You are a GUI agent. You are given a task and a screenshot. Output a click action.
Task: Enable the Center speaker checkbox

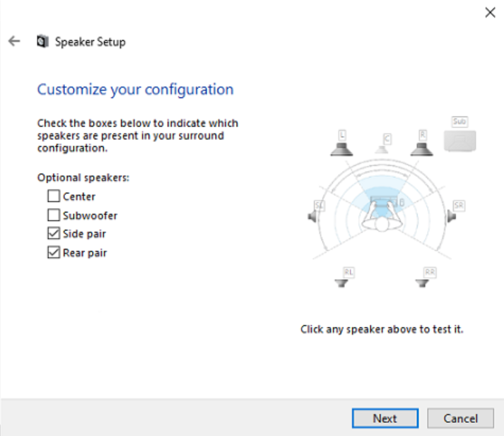pos(54,196)
